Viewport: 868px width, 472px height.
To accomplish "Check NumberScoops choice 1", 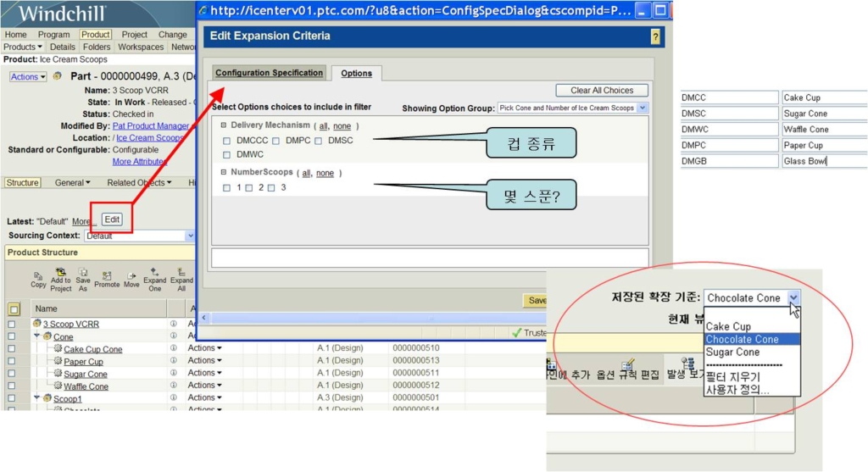I will click(226, 188).
